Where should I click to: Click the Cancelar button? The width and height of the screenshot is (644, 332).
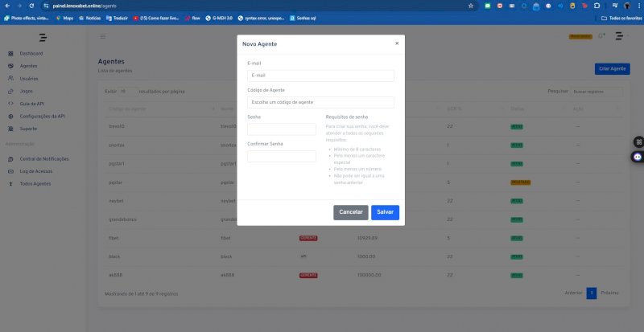[x=351, y=212]
